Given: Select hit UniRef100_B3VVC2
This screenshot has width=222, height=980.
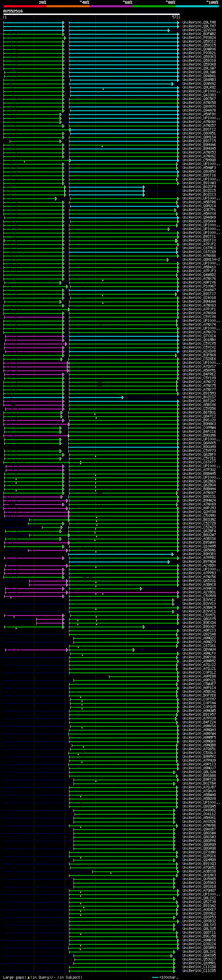Looking at the screenshot, I should 199,600.
